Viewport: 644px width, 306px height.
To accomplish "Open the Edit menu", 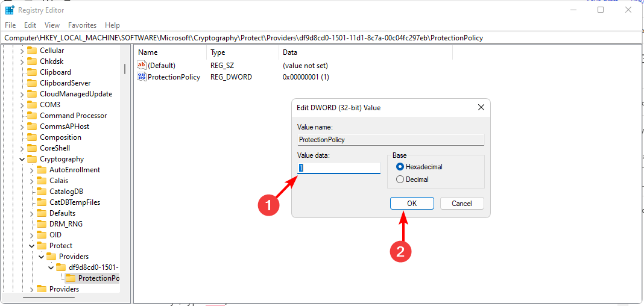I will [30, 25].
